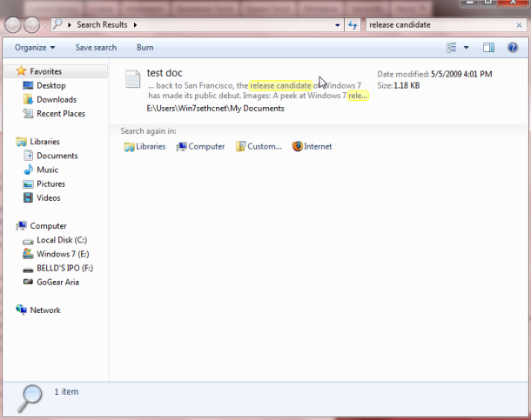The image size is (531, 420).
Task: Toggle the preview pane button
Action: (489, 47)
